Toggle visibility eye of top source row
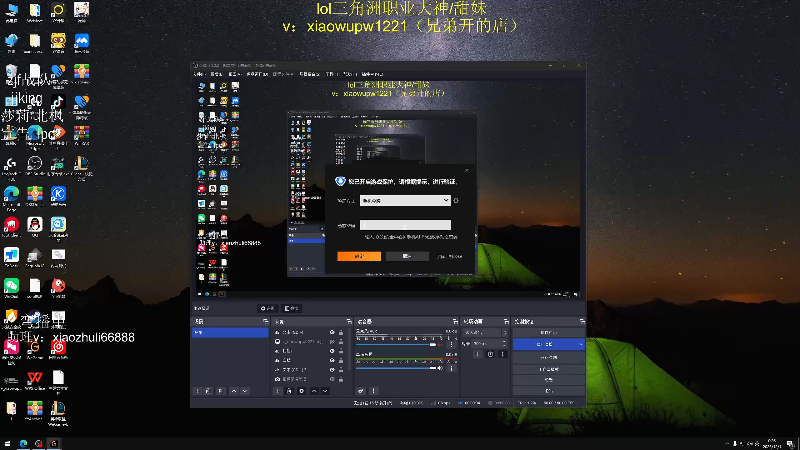 (x=332, y=332)
